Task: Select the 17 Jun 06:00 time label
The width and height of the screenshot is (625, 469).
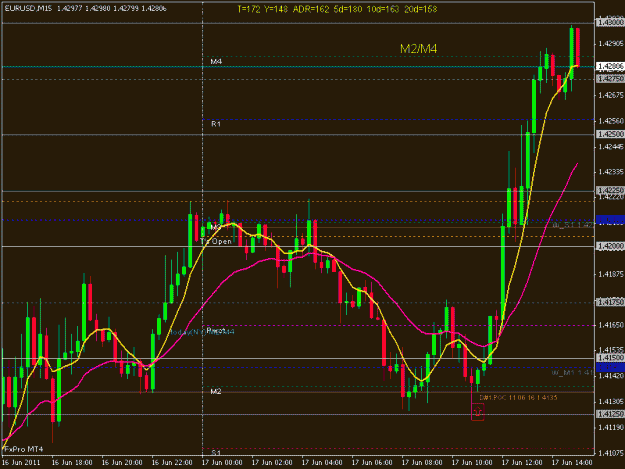Action: [x=372, y=463]
